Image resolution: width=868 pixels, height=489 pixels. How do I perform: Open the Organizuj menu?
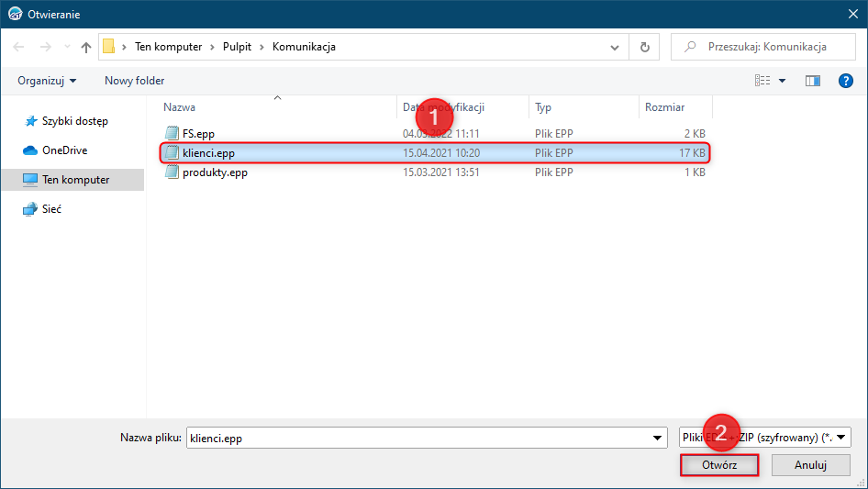[47, 81]
